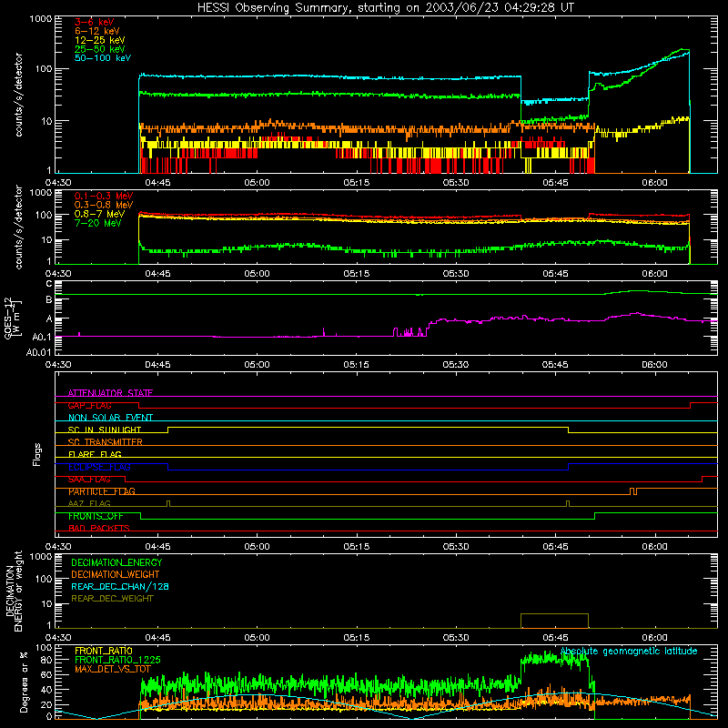Click the Absolute geomagnetic latitude label
The image size is (728, 728).
(x=629, y=651)
